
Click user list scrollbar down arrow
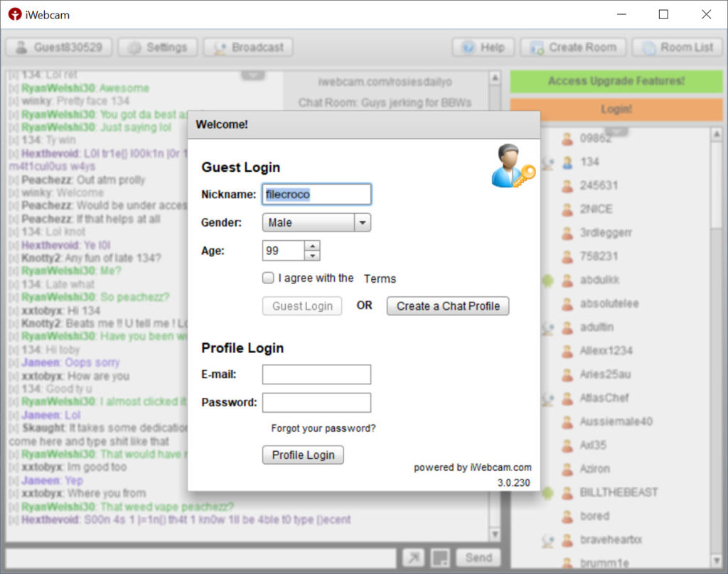[x=717, y=561]
